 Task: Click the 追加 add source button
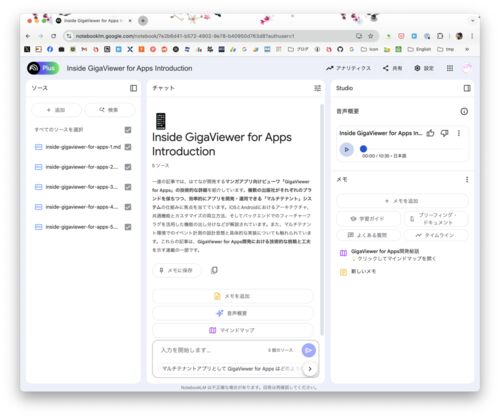click(56, 110)
